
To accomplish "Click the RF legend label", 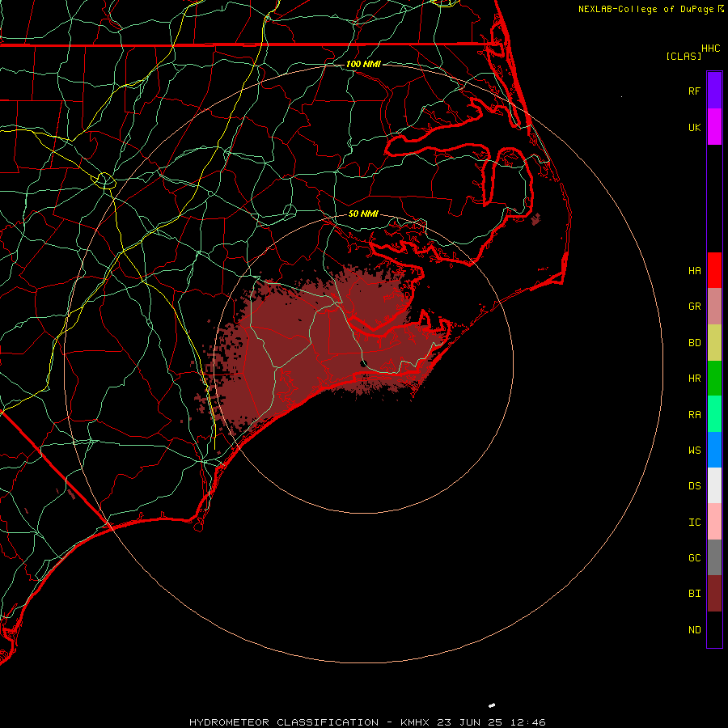I will tap(694, 91).
